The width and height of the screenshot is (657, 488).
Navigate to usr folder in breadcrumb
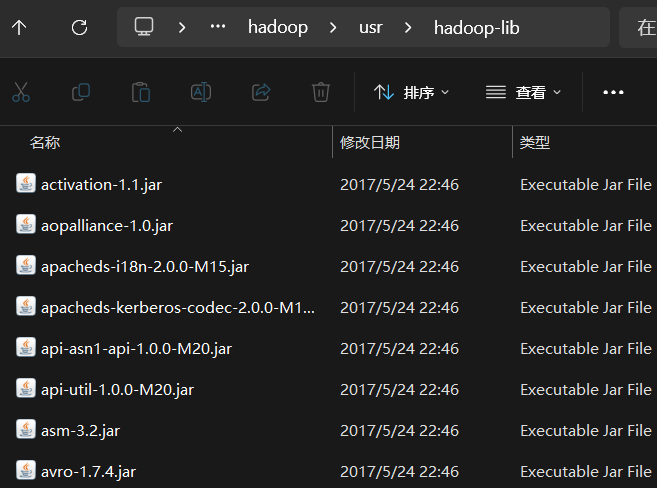coord(370,28)
